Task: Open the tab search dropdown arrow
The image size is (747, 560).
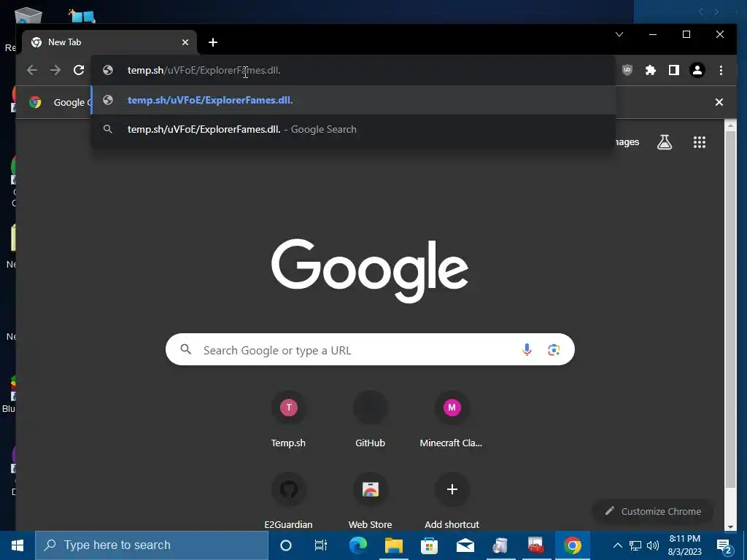Action: click(x=619, y=34)
